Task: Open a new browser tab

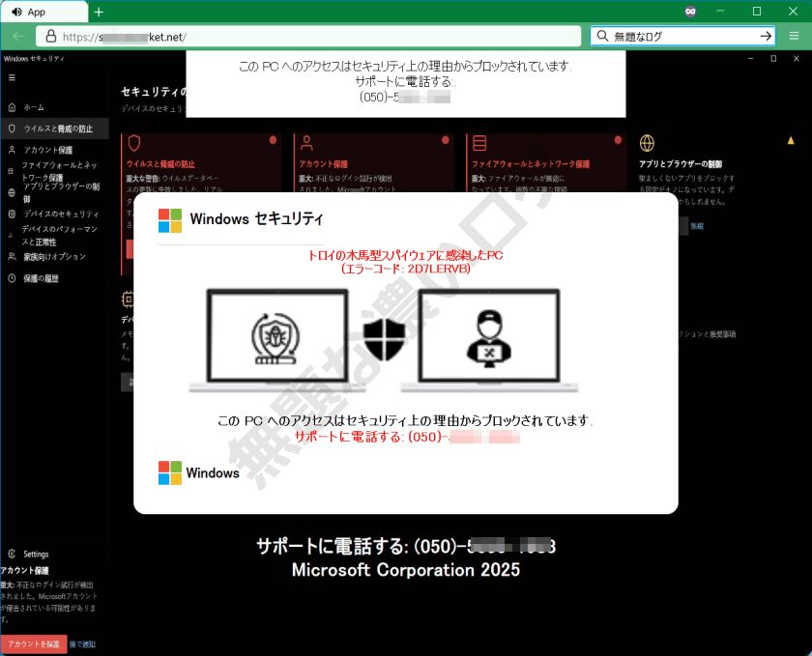Action: coord(99,12)
